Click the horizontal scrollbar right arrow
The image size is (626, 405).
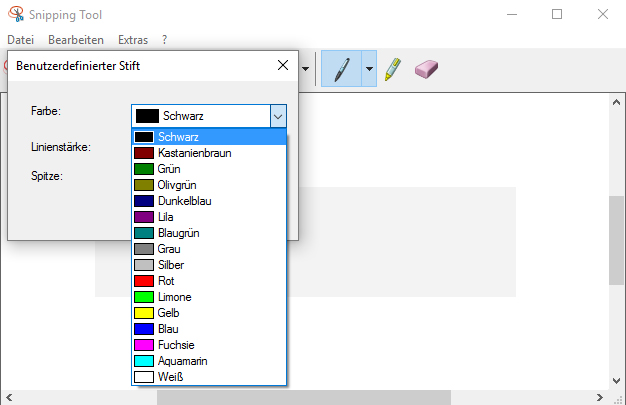(x=600, y=397)
